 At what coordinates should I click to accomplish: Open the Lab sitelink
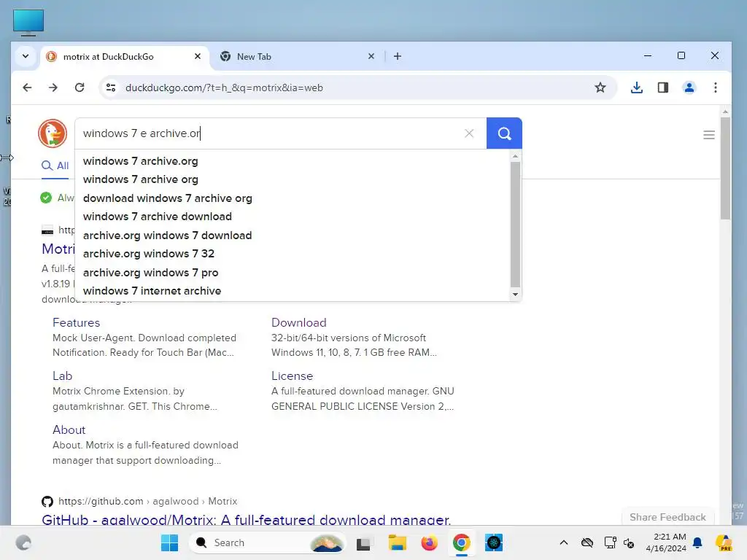tap(63, 376)
